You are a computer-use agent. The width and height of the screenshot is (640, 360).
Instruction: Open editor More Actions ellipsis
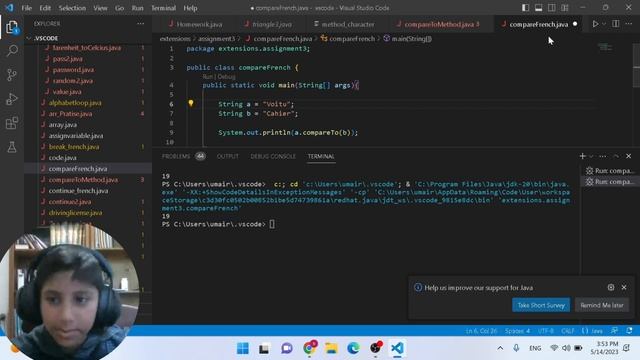coord(629,24)
